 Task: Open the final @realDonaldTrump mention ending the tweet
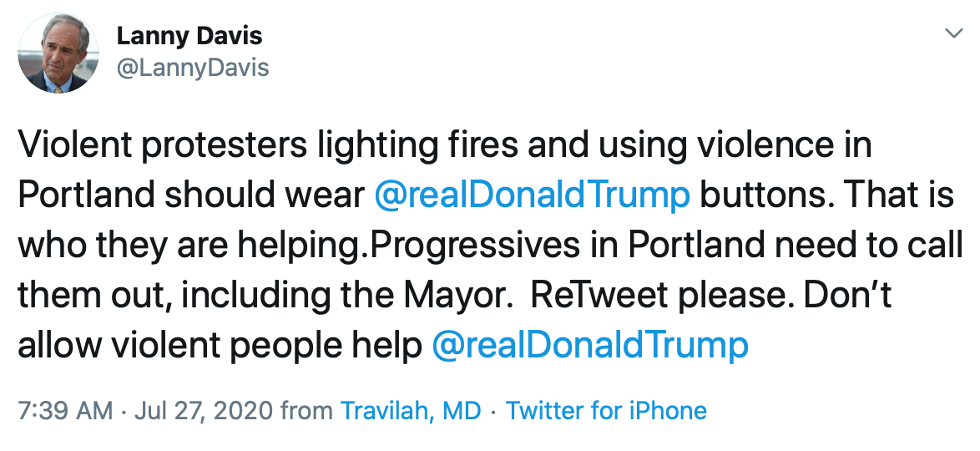(x=590, y=345)
